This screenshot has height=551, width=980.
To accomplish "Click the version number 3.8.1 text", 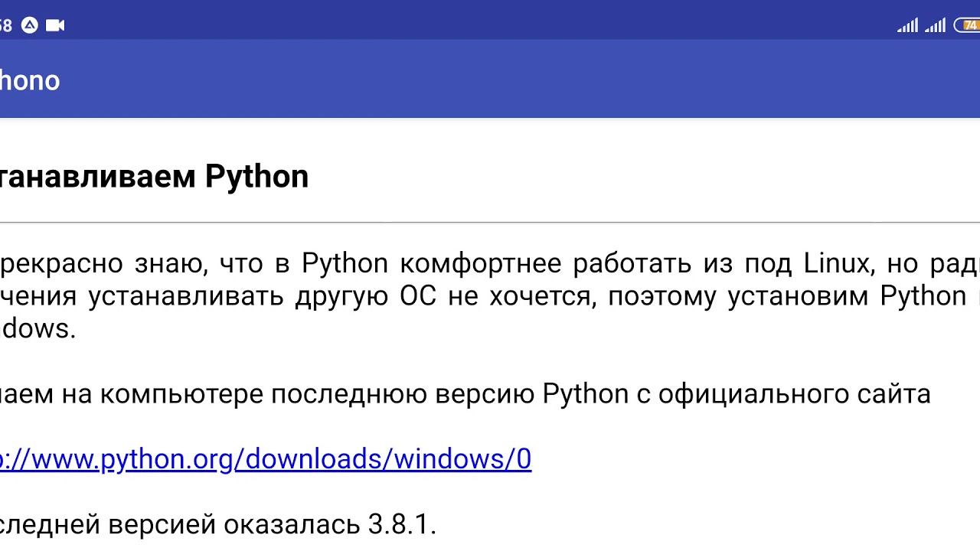I will pyautogui.click(x=401, y=524).
